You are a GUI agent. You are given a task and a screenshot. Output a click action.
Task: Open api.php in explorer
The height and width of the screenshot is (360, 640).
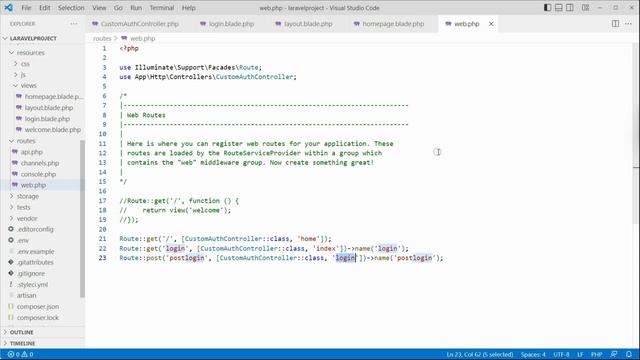[31, 152]
